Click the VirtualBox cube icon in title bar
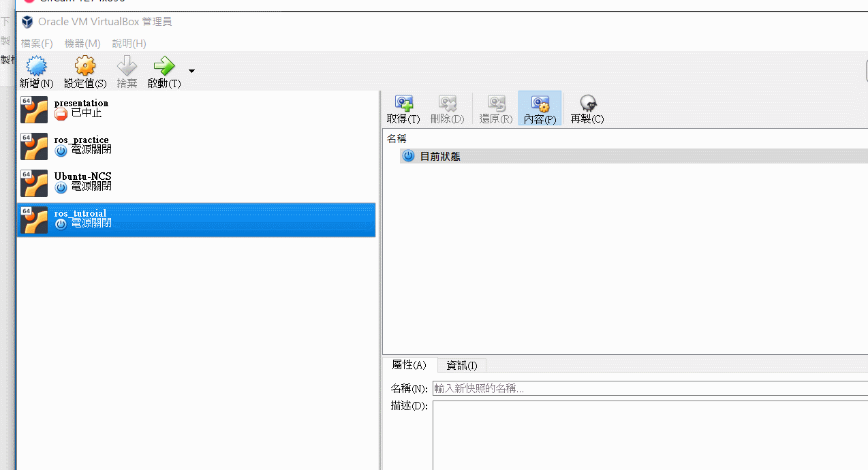The height and width of the screenshot is (470, 868). tap(27, 22)
